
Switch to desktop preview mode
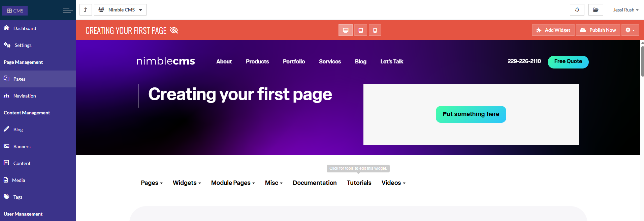pyautogui.click(x=346, y=30)
